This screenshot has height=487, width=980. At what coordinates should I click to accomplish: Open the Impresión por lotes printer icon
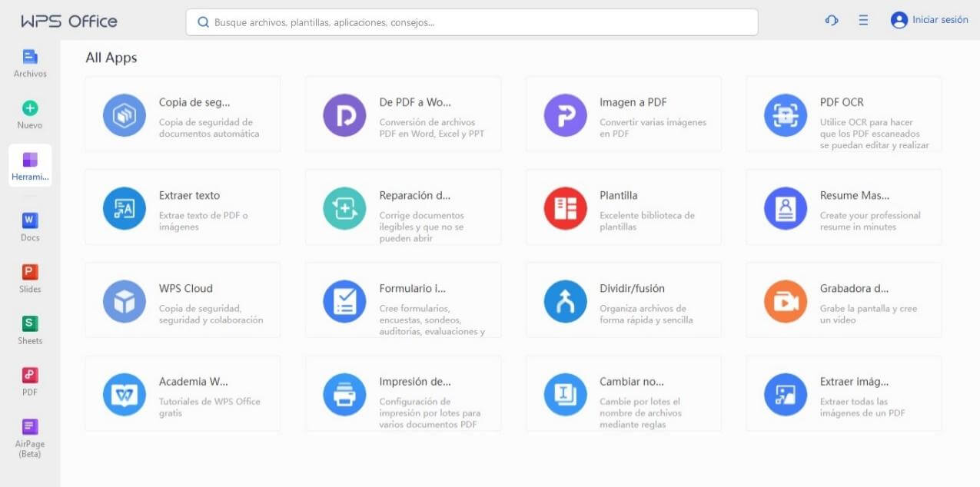click(x=344, y=395)
